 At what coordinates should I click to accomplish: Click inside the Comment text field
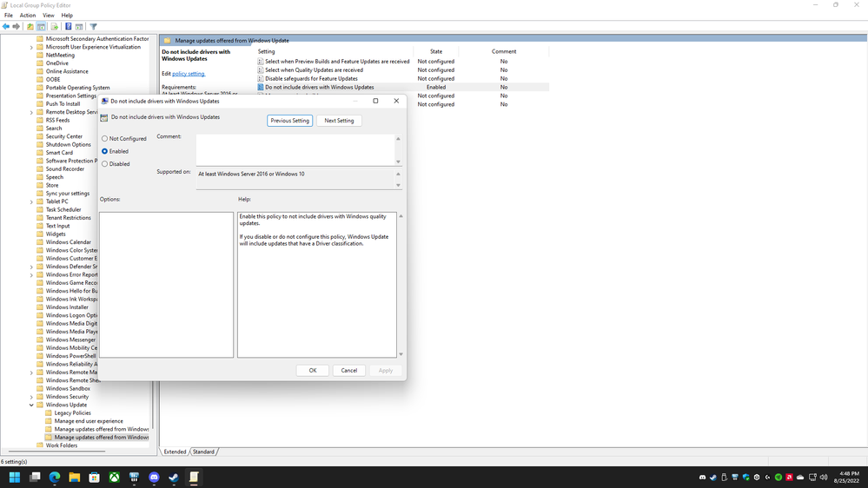click(295, 150)
